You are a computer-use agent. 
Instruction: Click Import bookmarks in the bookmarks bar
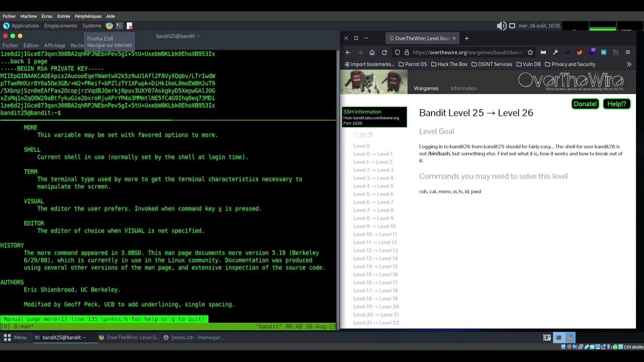click(369, 64)
